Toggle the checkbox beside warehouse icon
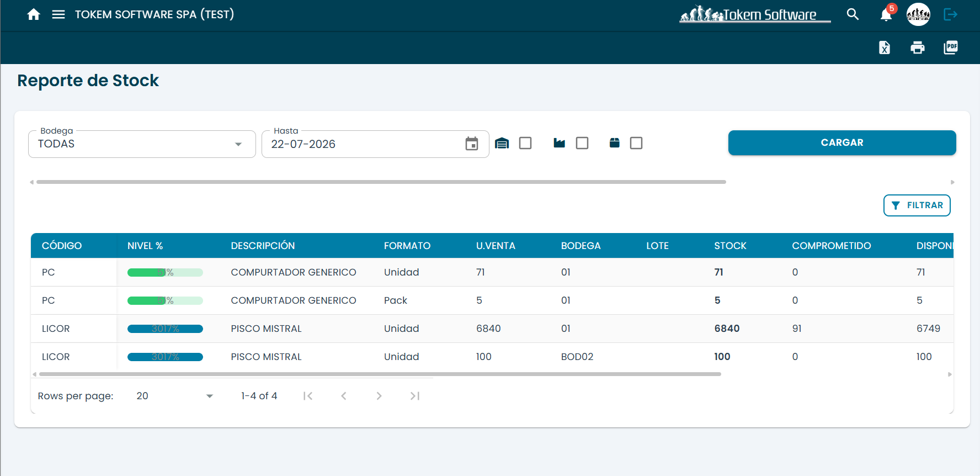980x476 pixels. coord(525,144)
